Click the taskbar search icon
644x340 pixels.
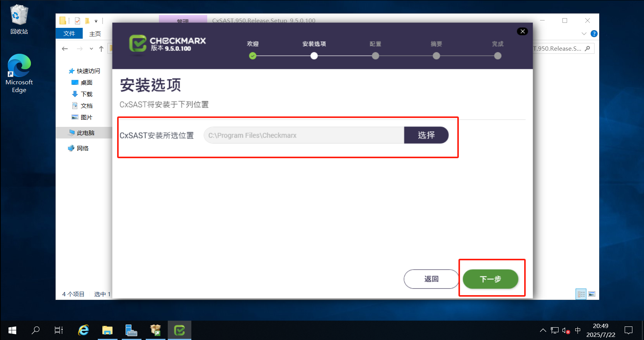click(36, 330)
